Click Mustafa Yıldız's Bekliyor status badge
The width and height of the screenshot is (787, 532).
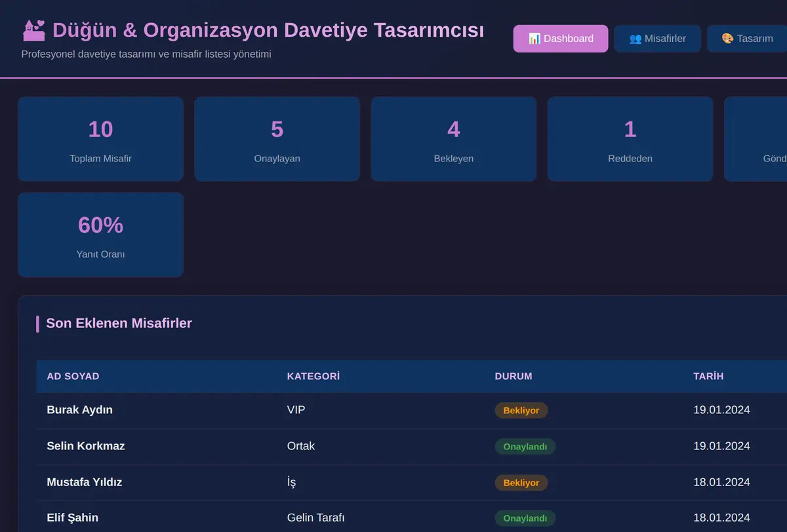coord(521,483)
